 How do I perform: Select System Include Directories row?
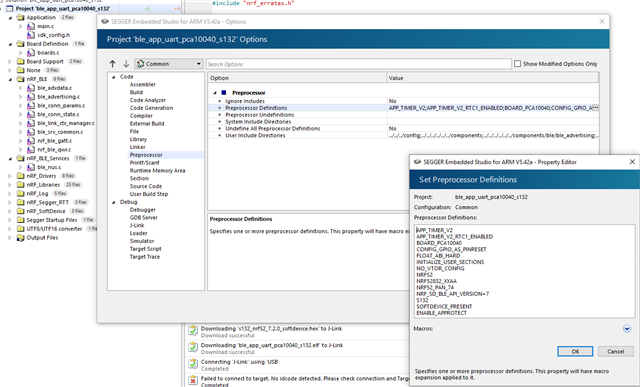click(x=403, y=122)
